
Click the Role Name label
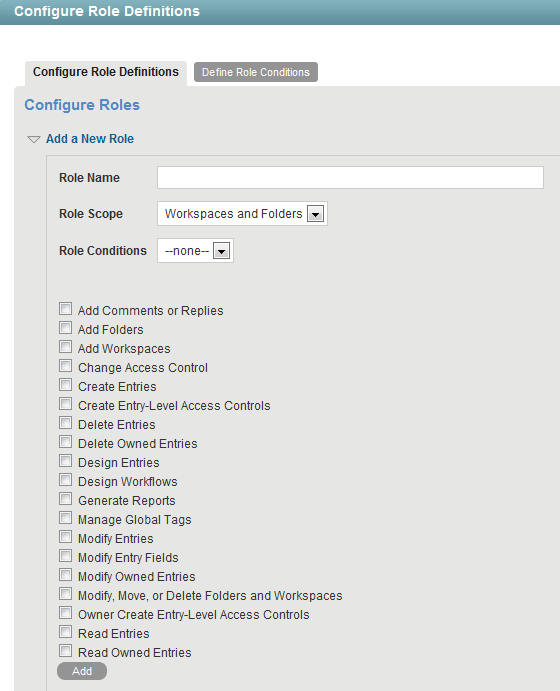pos(89,178)
